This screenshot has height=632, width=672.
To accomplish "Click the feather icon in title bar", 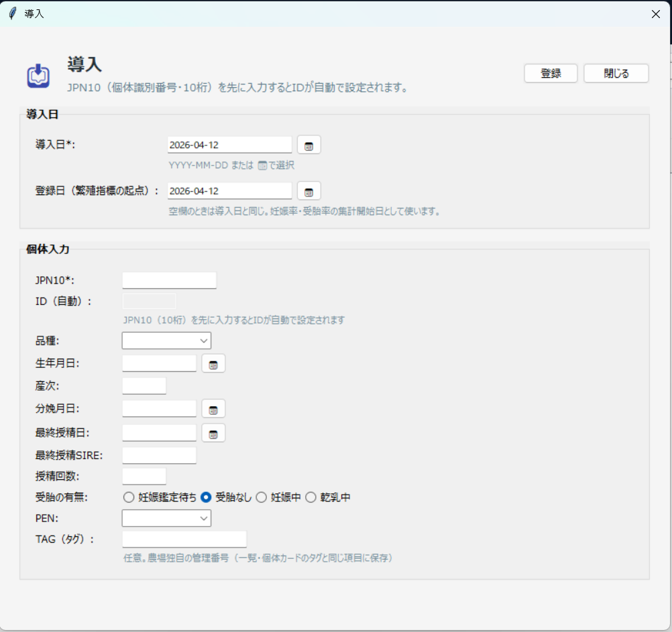I will 13,13.
